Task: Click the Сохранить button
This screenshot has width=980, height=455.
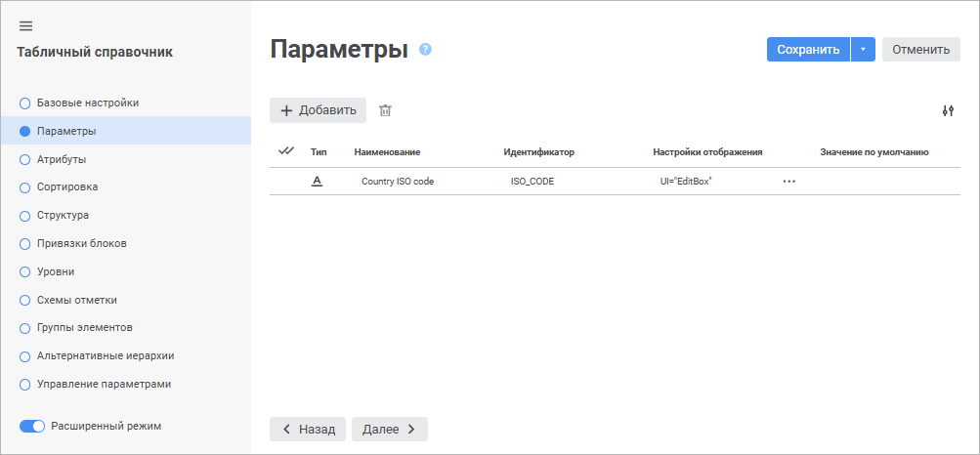Action: click(x=808, y=49)
